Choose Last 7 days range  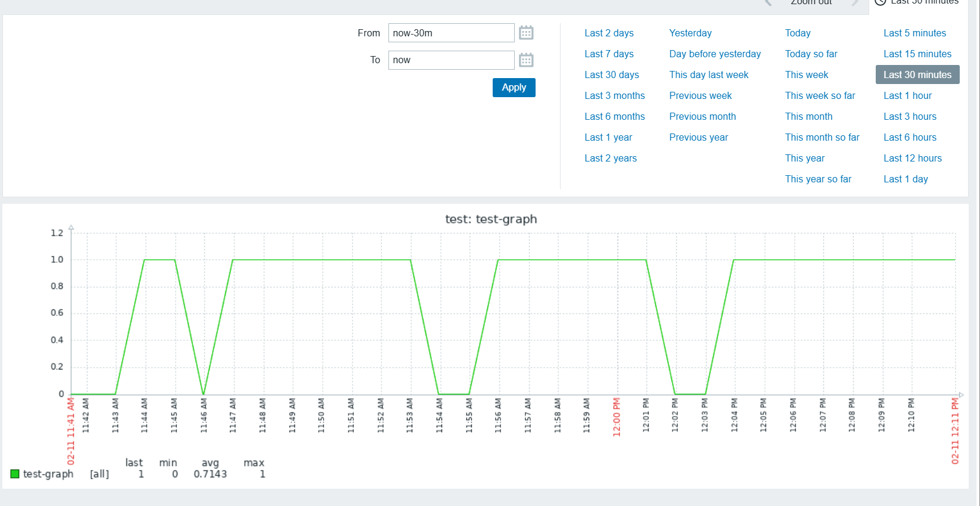[609, 54]
